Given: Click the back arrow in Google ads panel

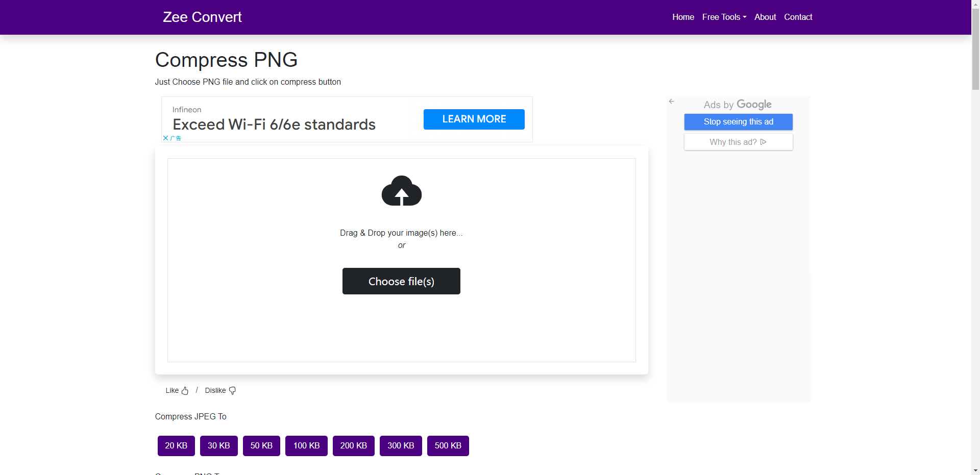Looking at the screenshot, I should pyautogui.click(x=672, y=102).
